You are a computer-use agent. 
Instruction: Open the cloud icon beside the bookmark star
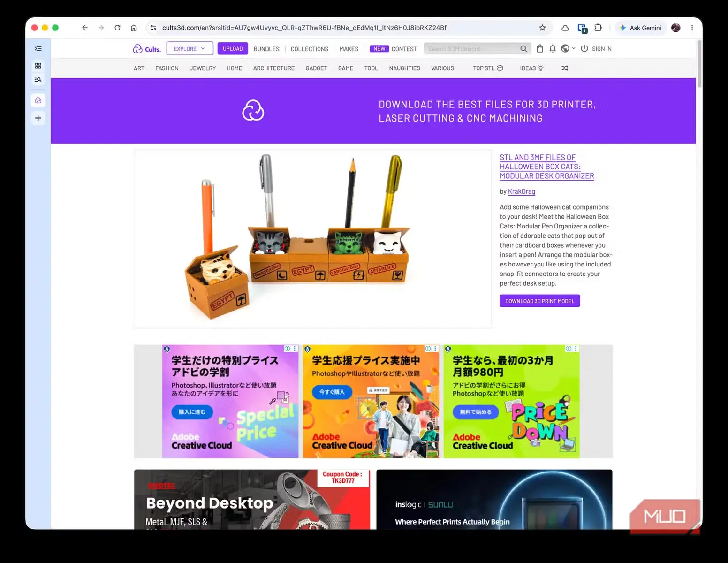tap(565, 28)
